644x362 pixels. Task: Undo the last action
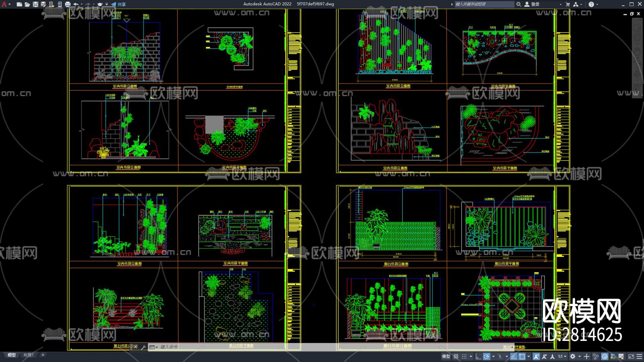[x=76, y=4]
